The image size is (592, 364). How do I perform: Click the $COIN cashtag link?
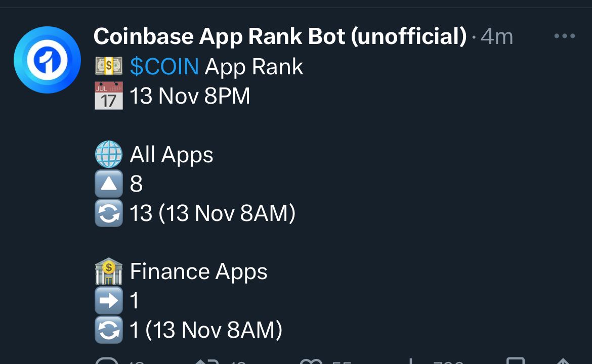164,67
